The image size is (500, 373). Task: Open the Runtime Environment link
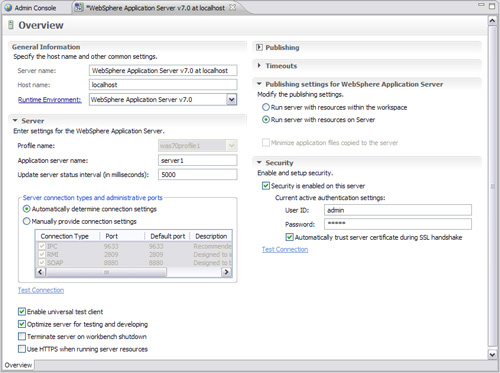(x=50, y=99)
